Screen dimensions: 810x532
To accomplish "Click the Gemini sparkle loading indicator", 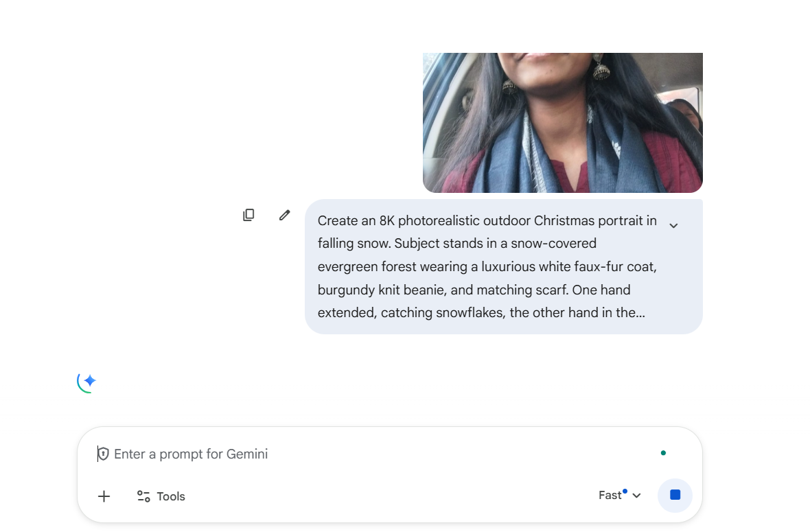I will click(86, 382).
